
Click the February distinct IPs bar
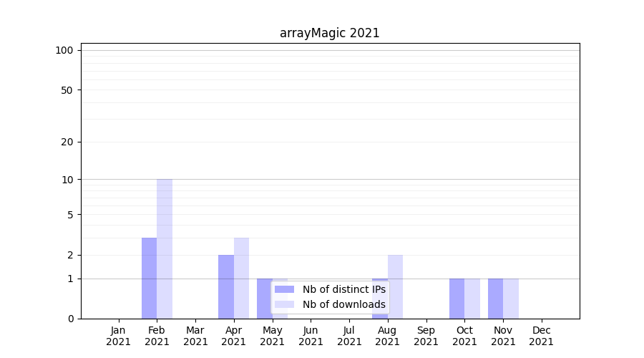(x=149, y=278)
